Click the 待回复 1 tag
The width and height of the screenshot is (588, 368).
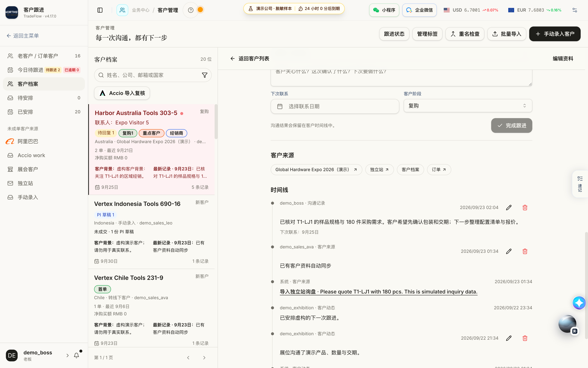click(106, 133)
